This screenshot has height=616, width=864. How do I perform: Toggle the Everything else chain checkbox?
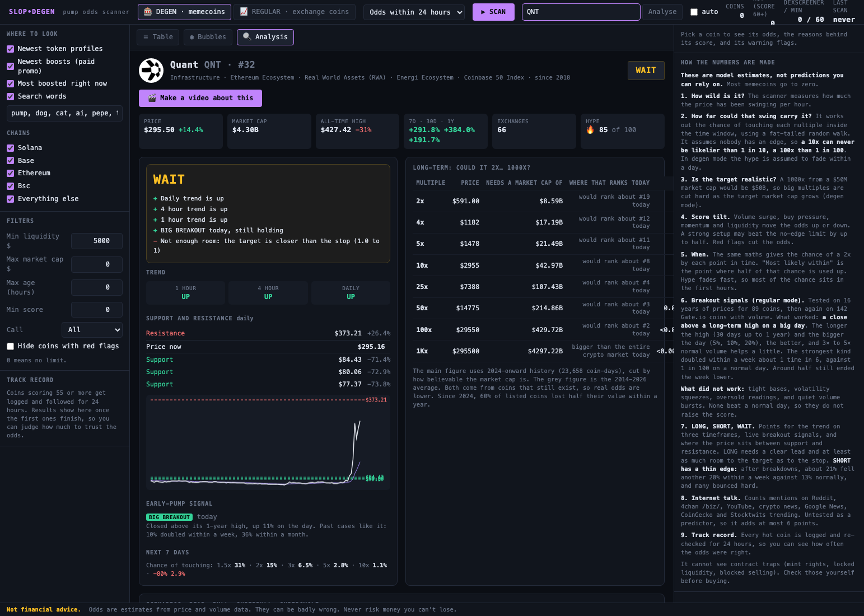pos(10,199)
